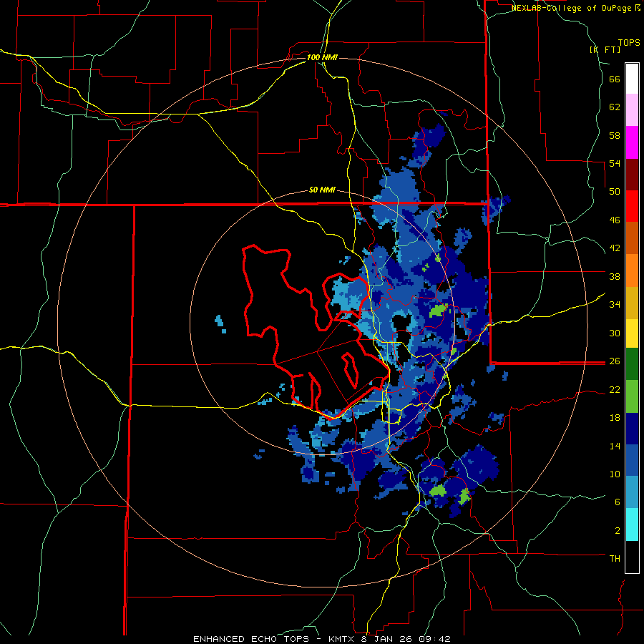The image size is (644, 644).
Task: Click legend value "58"
Action: [615, 135]
